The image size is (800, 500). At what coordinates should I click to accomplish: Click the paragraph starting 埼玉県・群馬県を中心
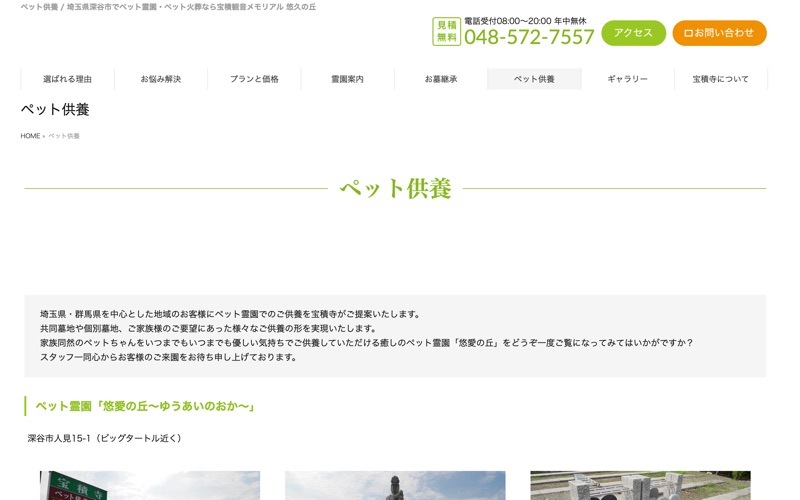(230, 314)
